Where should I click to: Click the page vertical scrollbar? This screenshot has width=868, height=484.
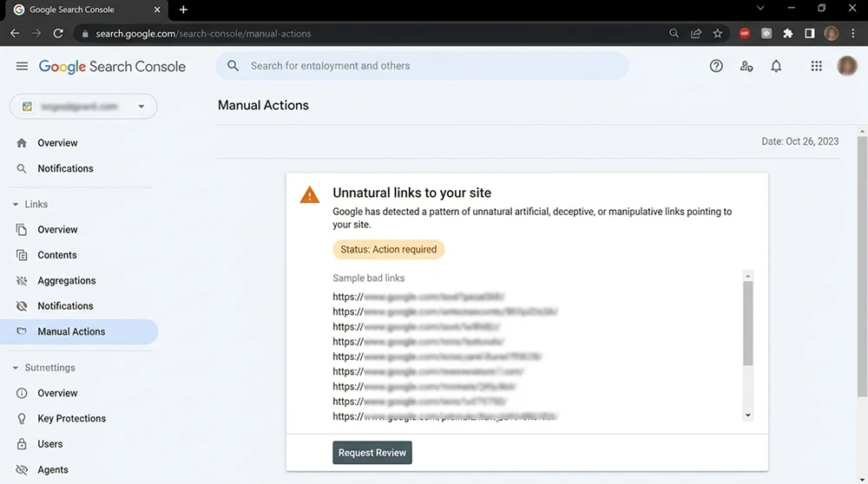point(862,265)
